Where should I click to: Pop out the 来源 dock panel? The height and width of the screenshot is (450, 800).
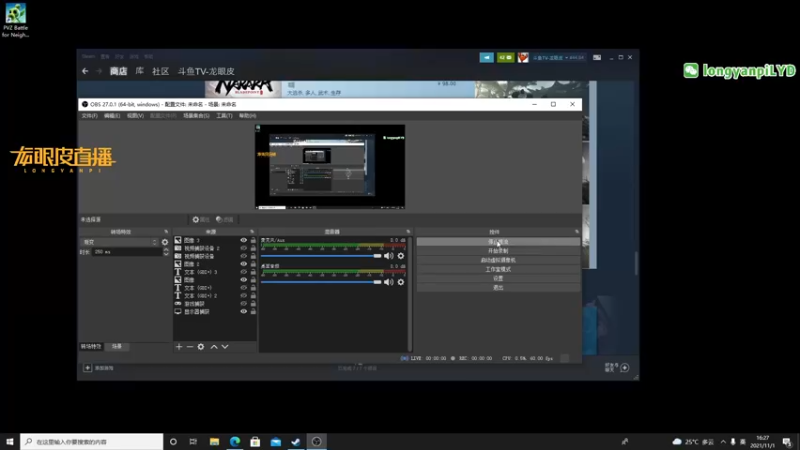(252, 232)
